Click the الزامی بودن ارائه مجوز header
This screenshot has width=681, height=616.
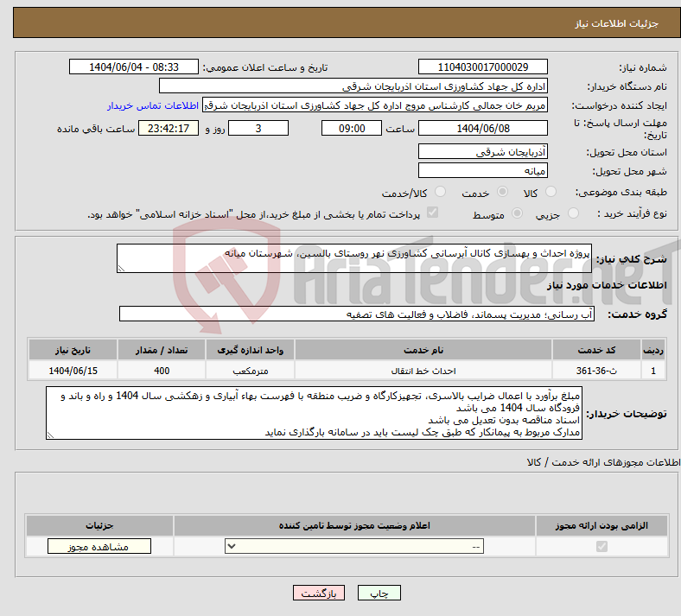pos(601,525)
